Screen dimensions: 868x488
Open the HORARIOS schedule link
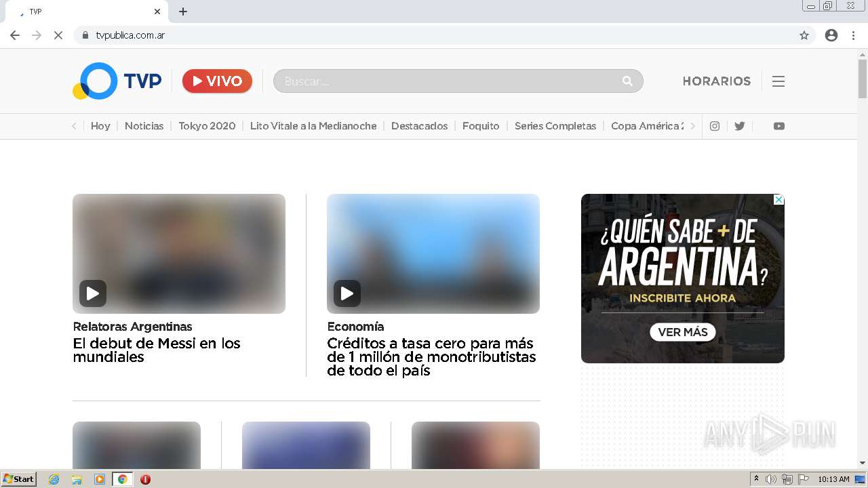tap(717, 81)
